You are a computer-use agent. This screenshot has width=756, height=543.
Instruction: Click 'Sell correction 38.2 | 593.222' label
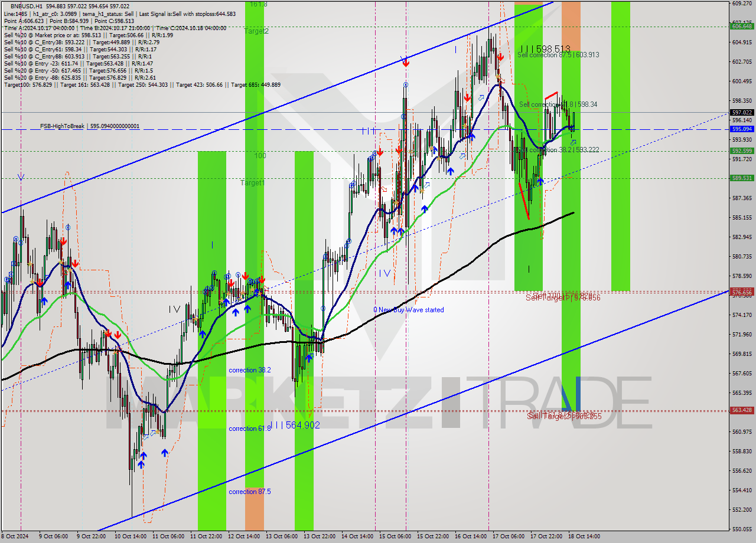[558, 150]
